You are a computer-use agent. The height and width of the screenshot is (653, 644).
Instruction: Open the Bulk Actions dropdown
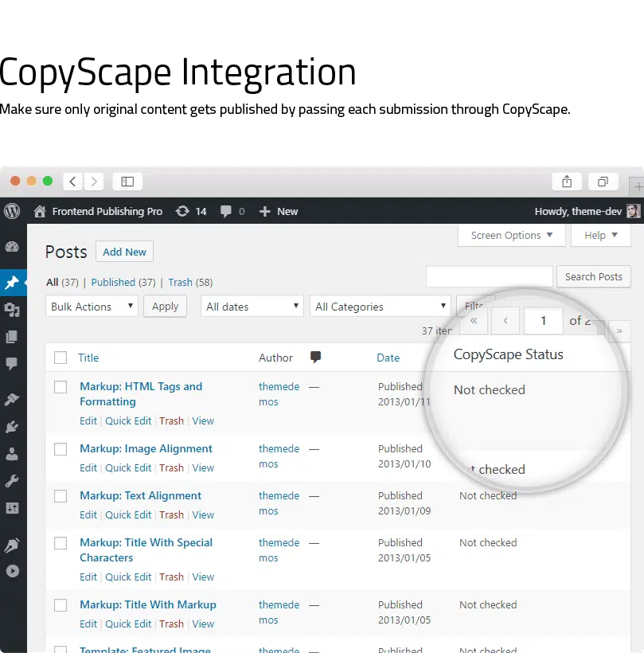click(92, 307)
